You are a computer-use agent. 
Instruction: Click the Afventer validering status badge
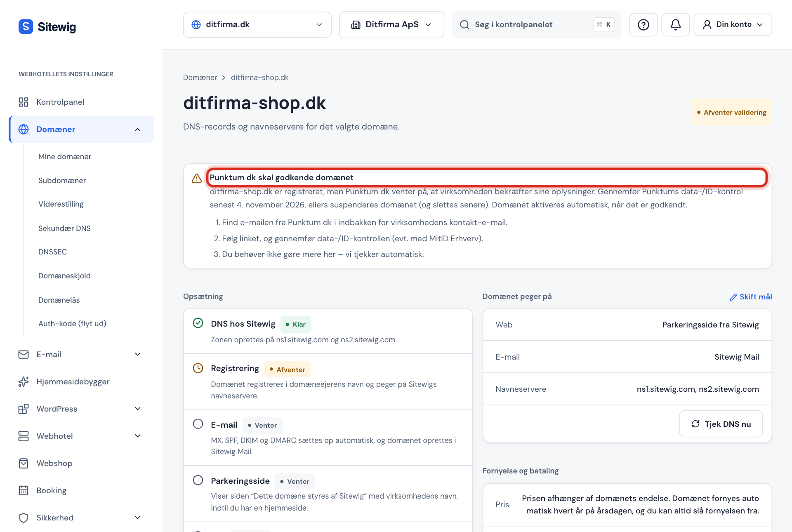point(731,112)
